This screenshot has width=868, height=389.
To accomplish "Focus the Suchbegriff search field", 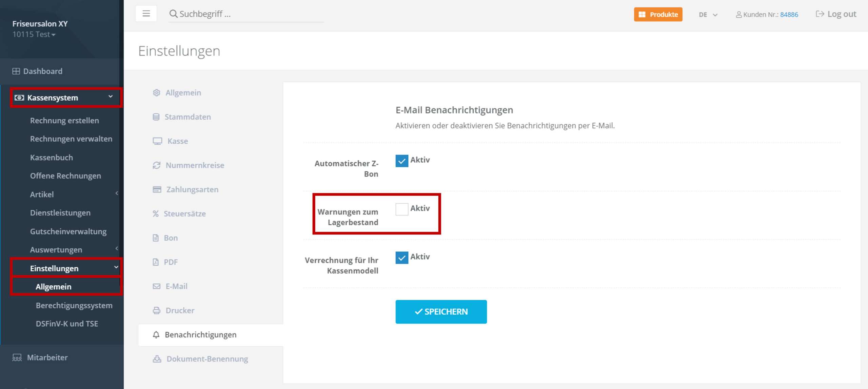I will coord(246,14).
